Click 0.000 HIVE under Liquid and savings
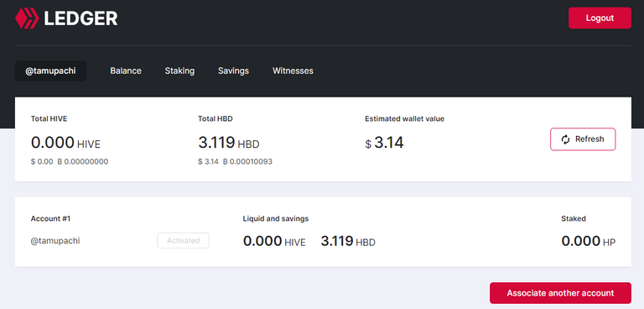The height and width of the screenshot is (309, 644). (x=274, y=241)
